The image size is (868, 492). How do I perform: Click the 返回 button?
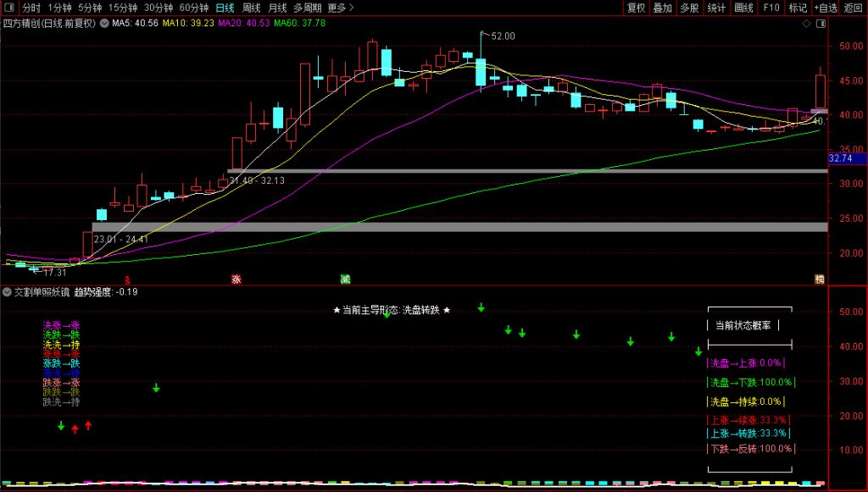pos(853,8)
